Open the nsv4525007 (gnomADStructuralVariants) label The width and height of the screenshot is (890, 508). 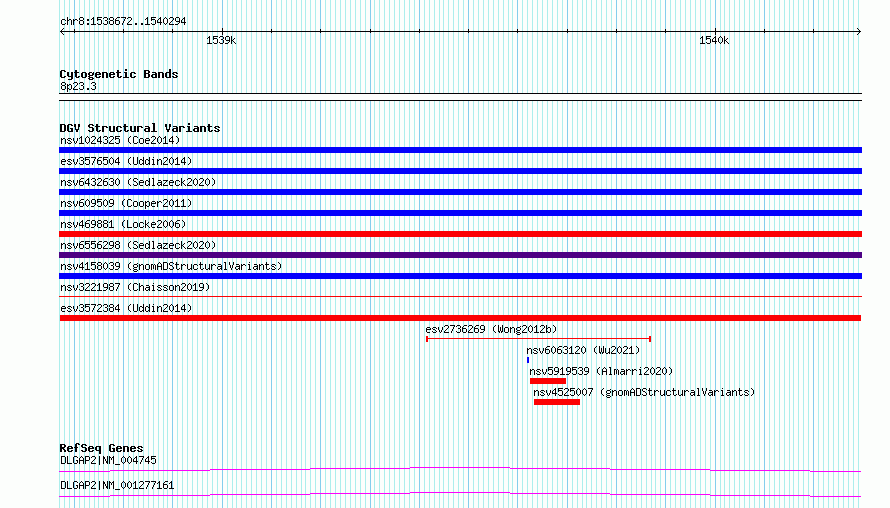click(644, 392)
